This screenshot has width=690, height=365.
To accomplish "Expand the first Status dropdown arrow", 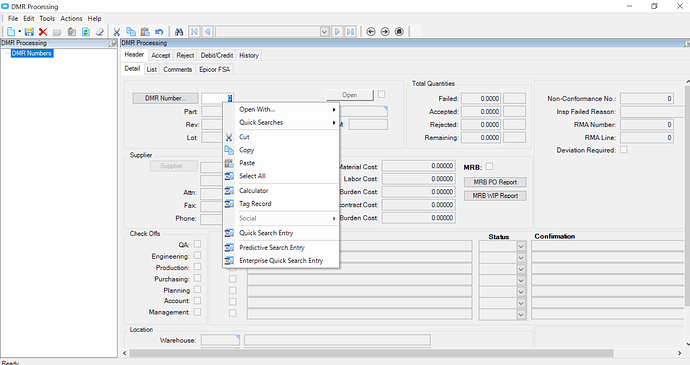I will click(x=521, y=246).
